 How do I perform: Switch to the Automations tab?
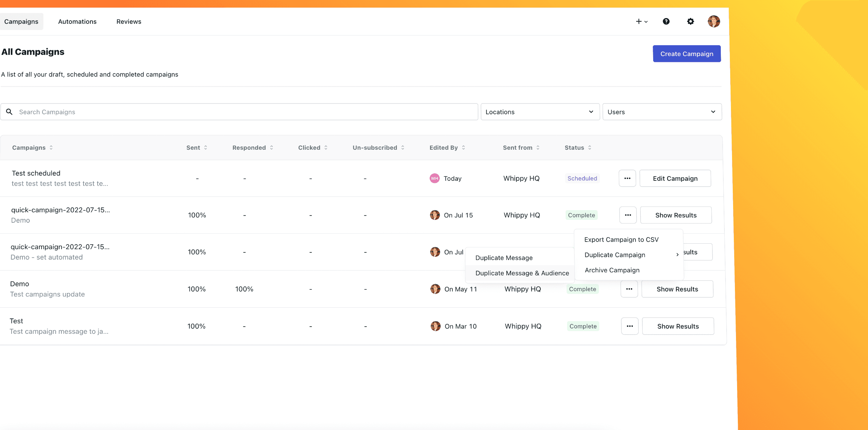pyautogui.click(x=77, y=22)
